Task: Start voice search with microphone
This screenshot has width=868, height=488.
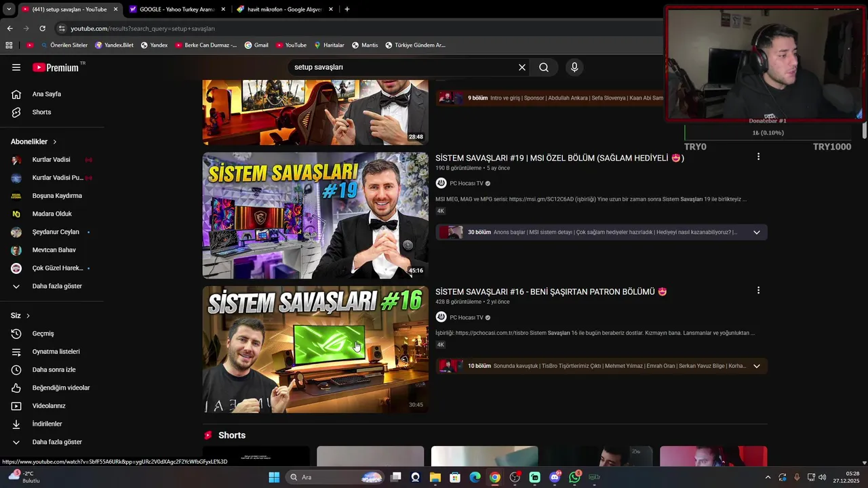Action: [x=574, y=67]
